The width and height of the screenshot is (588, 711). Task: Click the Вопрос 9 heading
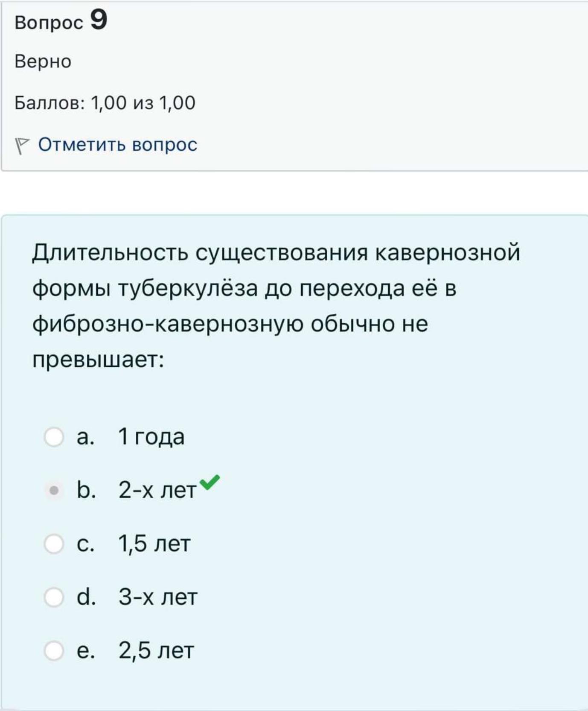tap(61, 21)
